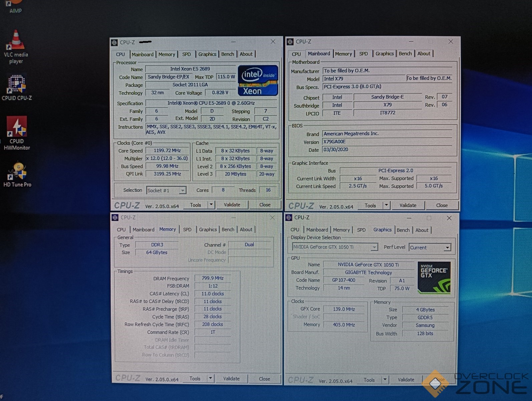Click Validate in the Memory window
The height and width of the screenshot is (401, 532).
pyautogui.click(x=231, y=379)
